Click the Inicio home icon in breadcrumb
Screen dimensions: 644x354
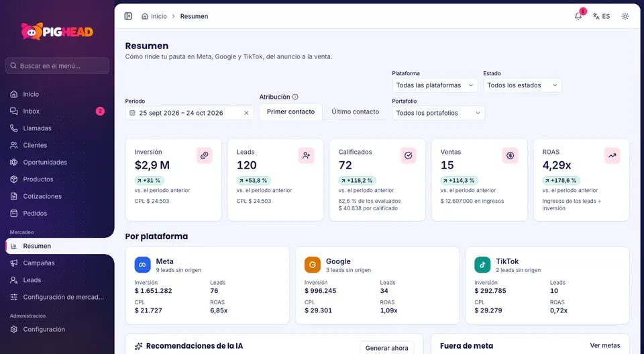click(x=145, y=16)
